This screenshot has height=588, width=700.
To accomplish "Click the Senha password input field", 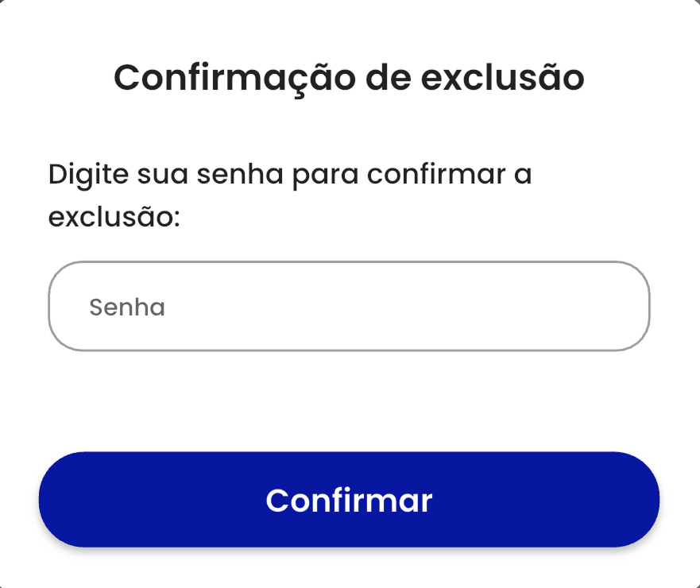I will tap(350, 306).
